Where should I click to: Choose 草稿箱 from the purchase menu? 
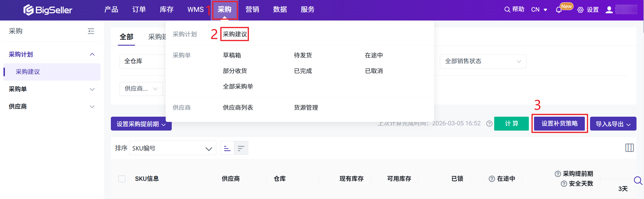point(232,55)
